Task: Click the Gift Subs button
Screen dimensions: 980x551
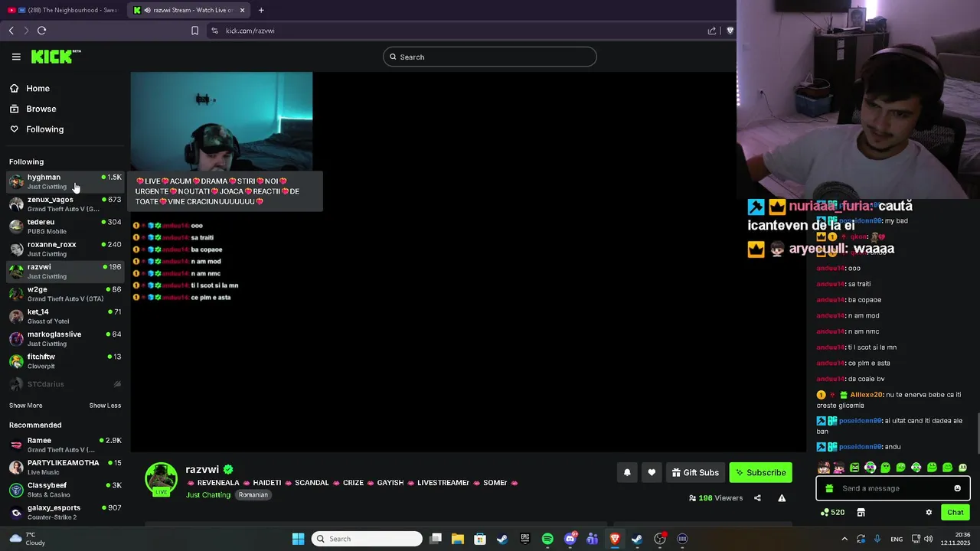Action: (695, 472)
